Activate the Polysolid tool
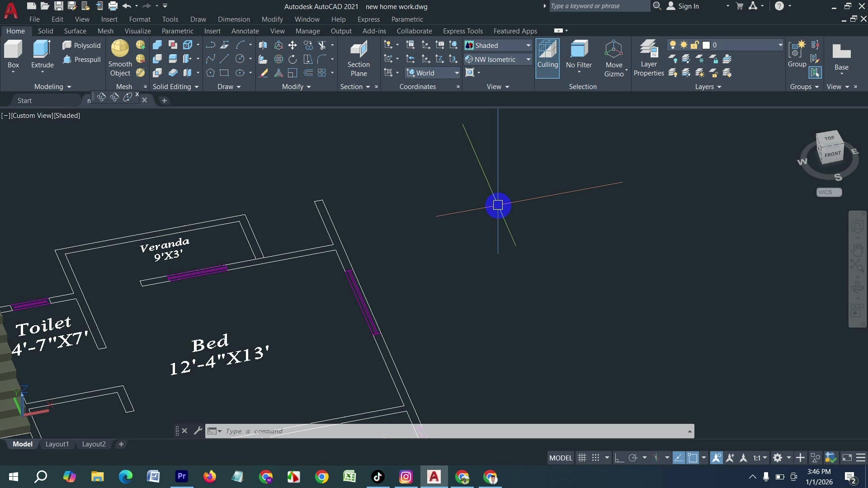 pos(81,45)
